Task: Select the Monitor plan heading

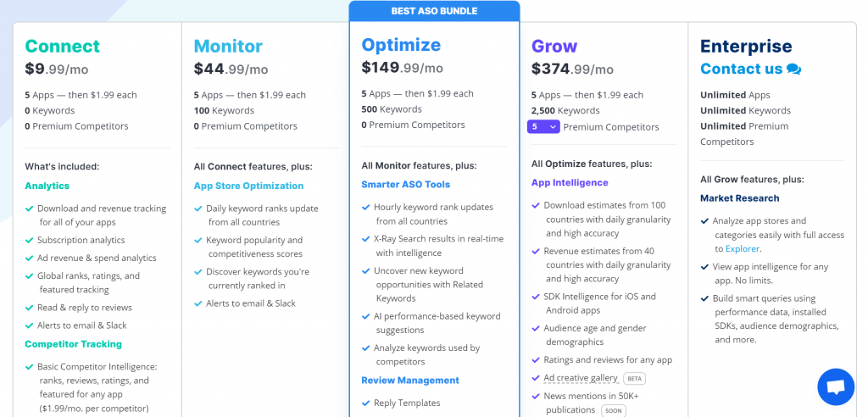Action: pyautogui.click(x=228, y=46)
